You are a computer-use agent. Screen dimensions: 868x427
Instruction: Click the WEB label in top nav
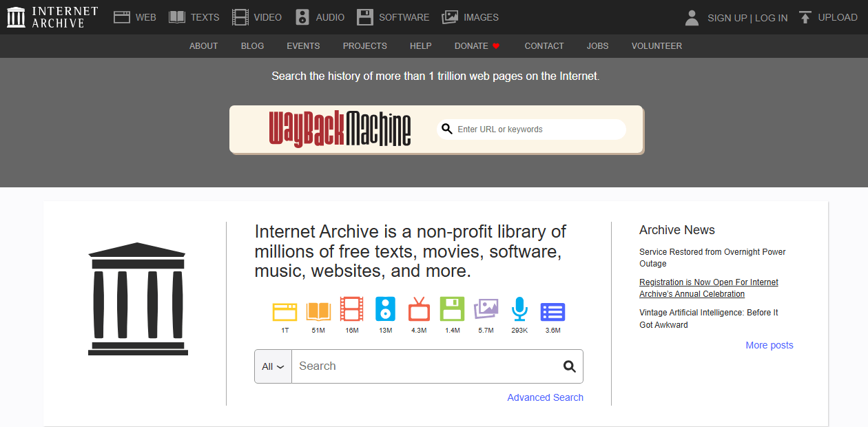point(146,17)
